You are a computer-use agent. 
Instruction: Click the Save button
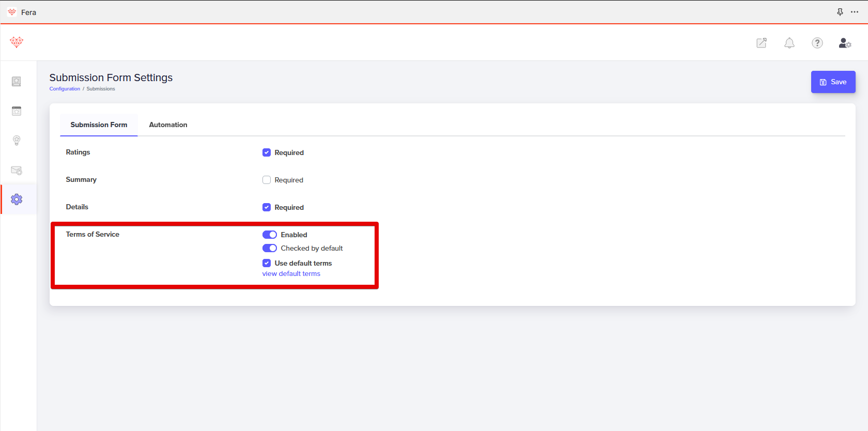click(833, 82)
